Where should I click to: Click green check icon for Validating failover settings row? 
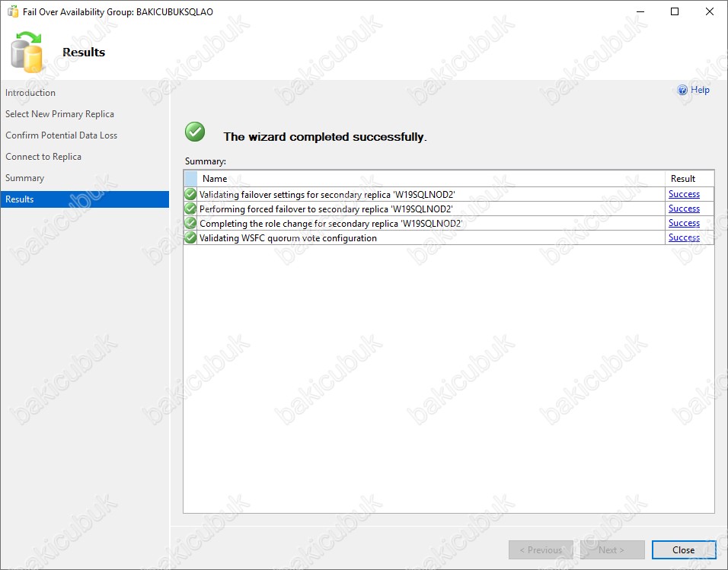(190, 194)
